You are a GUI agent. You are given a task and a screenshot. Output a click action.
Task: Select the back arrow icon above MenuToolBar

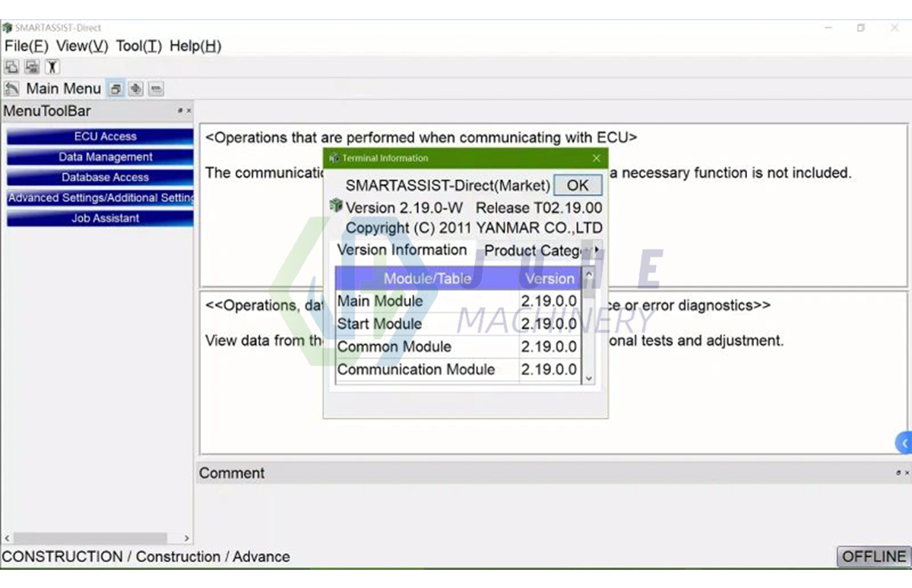tap(11, 89)
